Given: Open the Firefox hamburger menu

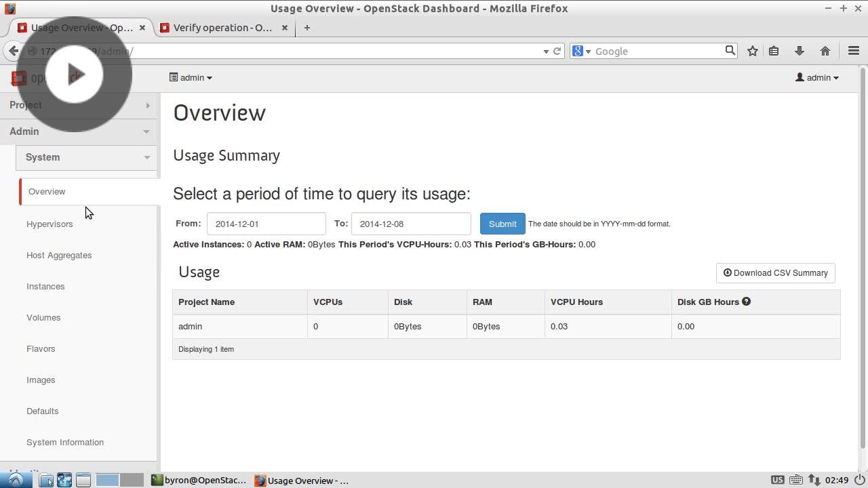Looking at the screenshot, I should [x=854, y=51].
